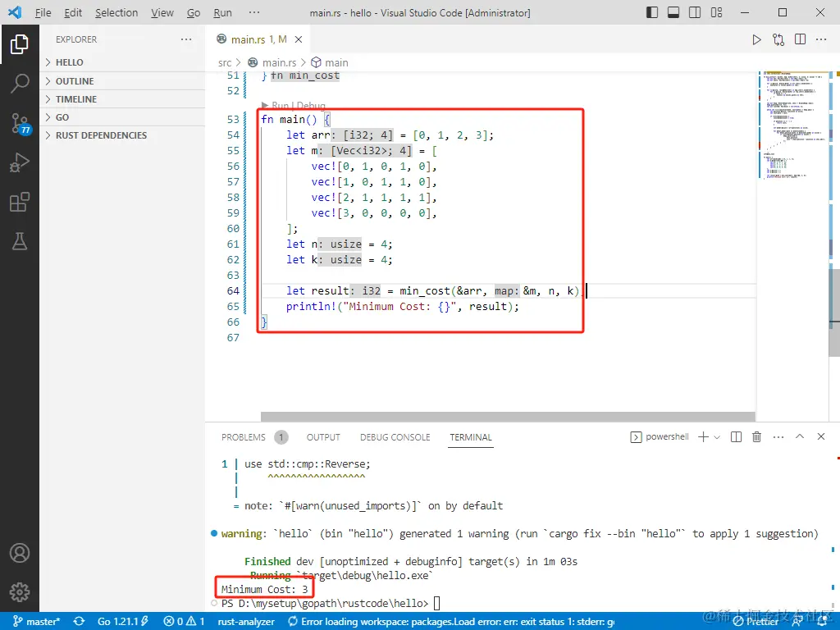Show more menus via title bar ellipsis

254,12
